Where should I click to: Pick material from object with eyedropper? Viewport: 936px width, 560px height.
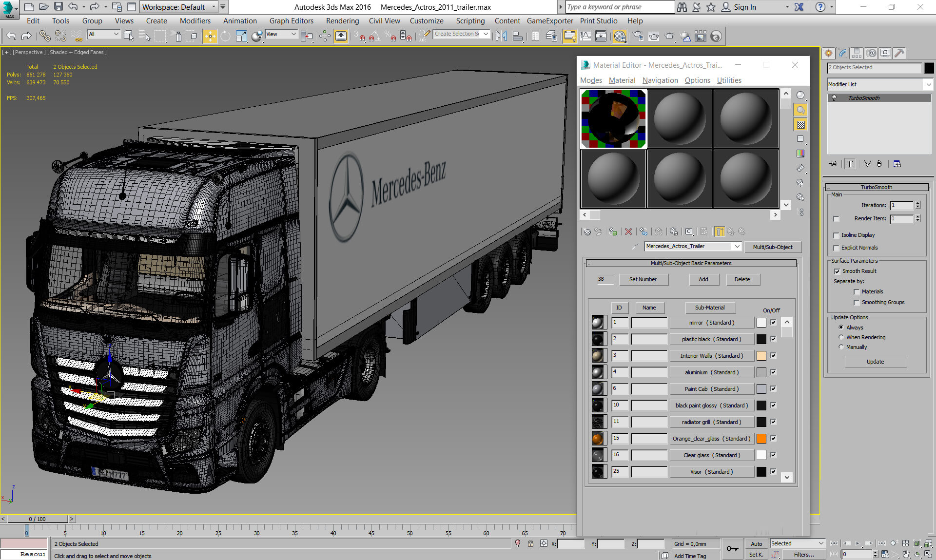tap(635, 247)
